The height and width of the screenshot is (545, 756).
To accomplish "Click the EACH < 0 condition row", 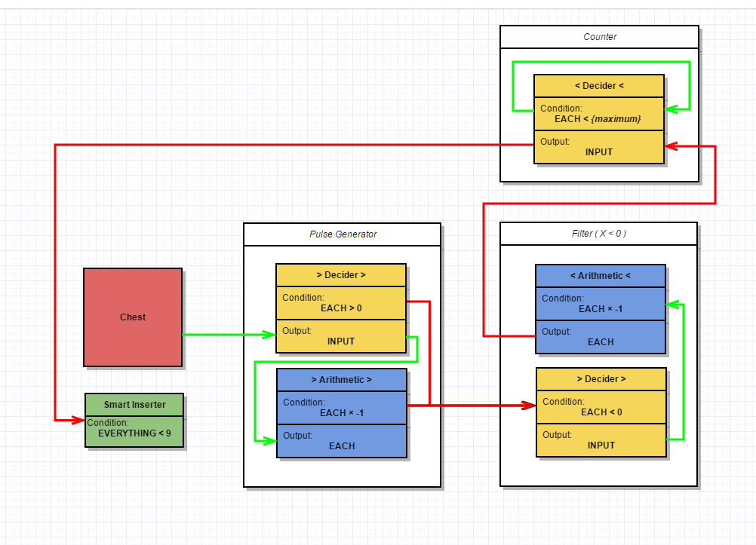I will (601, 407).
